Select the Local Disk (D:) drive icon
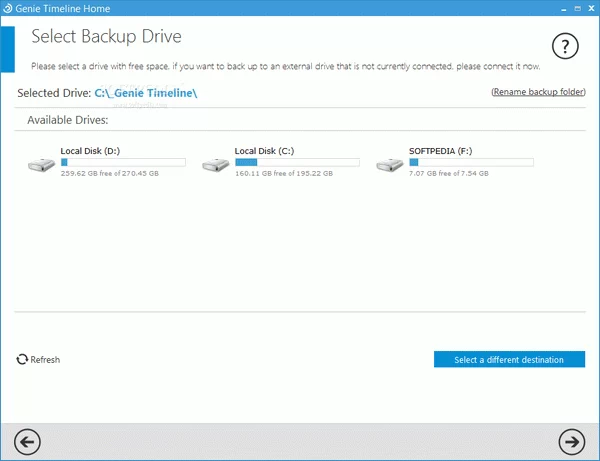Image resolution: width=600 pixels, height=461 pixels. click(41, 165)
